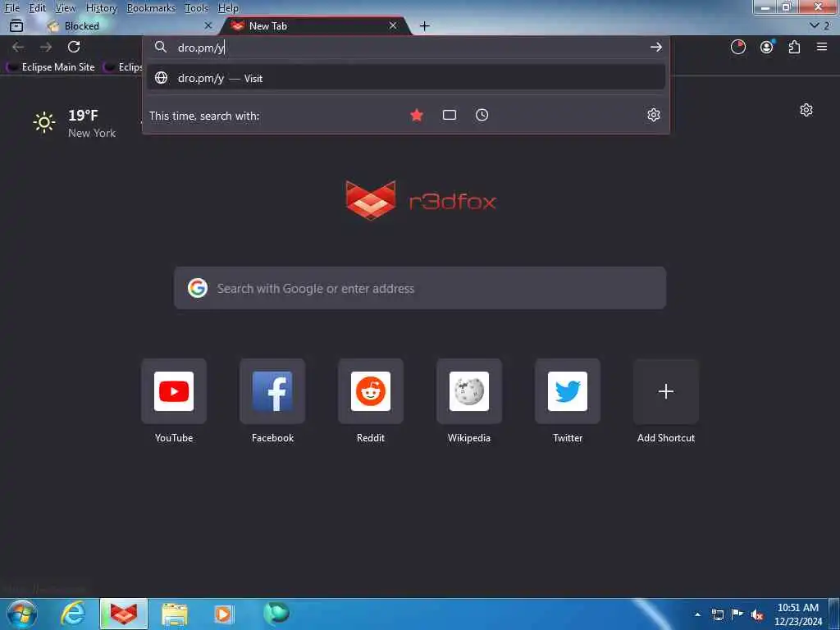This screenshot has height=630, width=840.
Task: Search with Bookmarks star icon
Action: click(417, 115)
